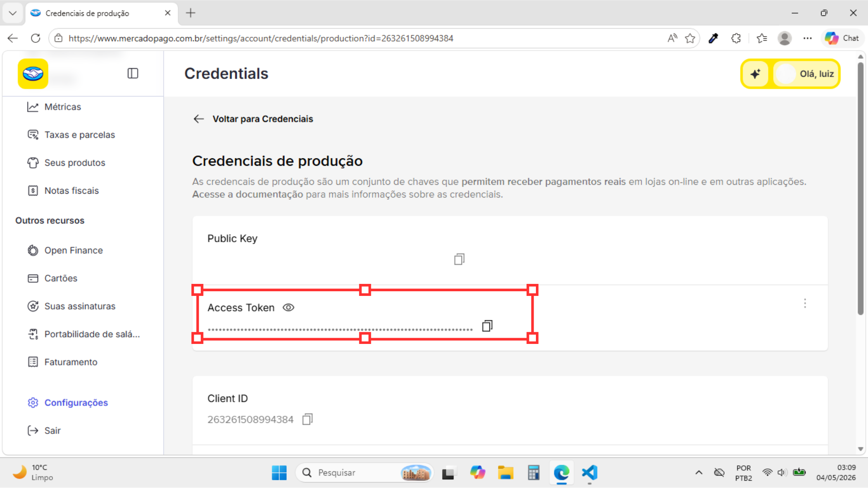Screen dimensions: 868x488
Task: Collapse the sidebar with the panel icon
Action: (133, 73)
